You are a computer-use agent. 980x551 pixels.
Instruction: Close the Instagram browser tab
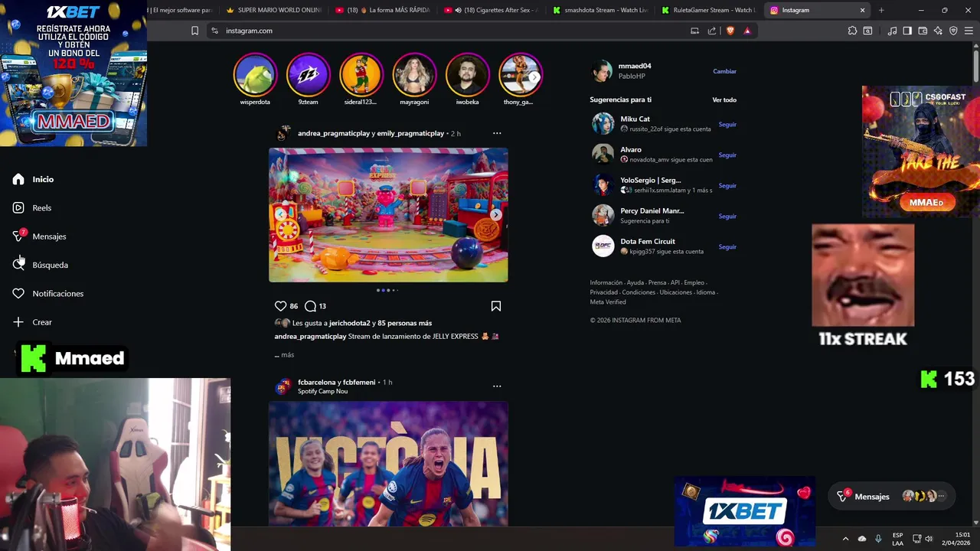click(x=862, y=10)
